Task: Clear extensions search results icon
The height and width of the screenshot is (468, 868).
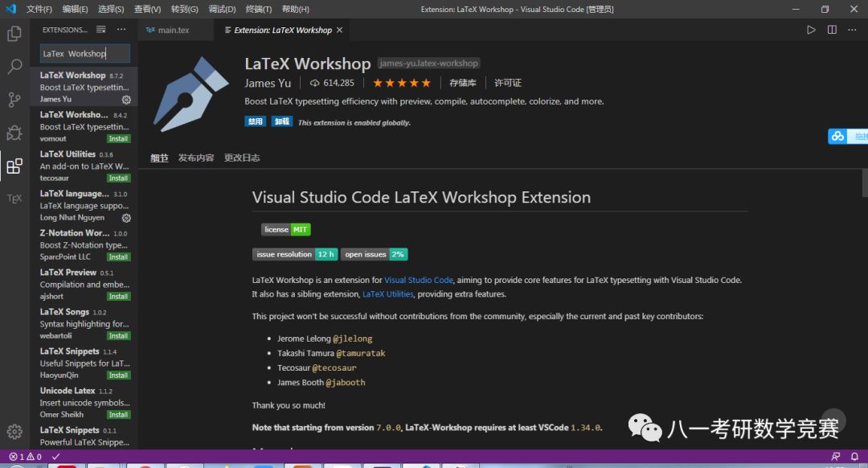Action: pos(100,30)
